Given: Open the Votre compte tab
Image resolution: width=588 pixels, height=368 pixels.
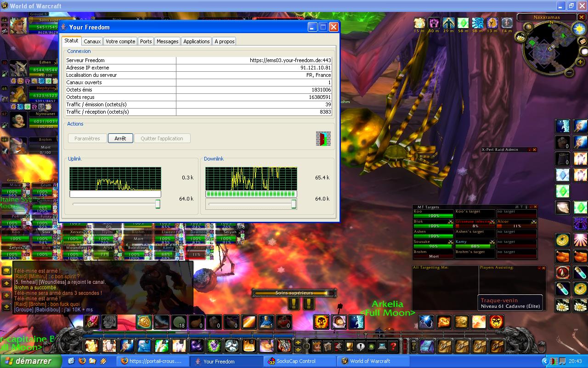Looking at the screenshot, I should coord(120,41).
